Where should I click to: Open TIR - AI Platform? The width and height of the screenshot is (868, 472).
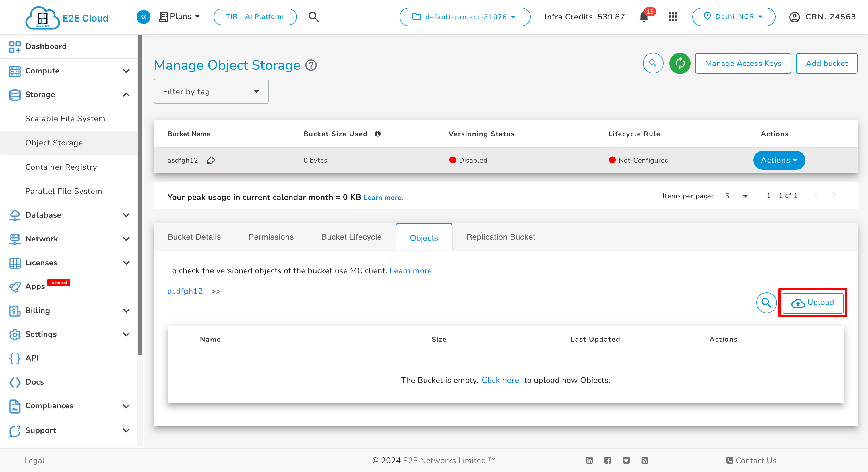(x=255, y=17)
